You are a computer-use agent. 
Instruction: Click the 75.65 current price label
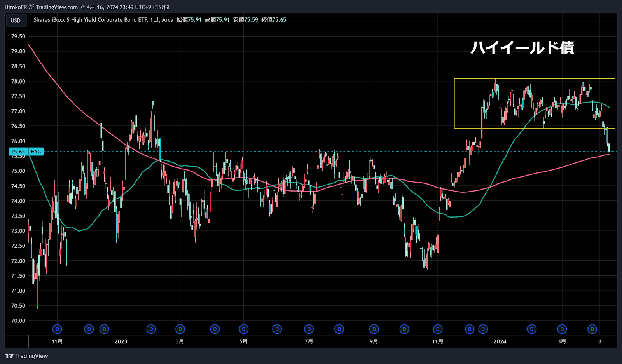[18, 152]
